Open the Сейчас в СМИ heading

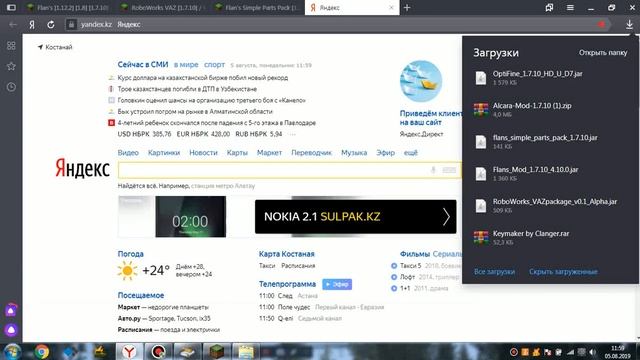[143, 64]
